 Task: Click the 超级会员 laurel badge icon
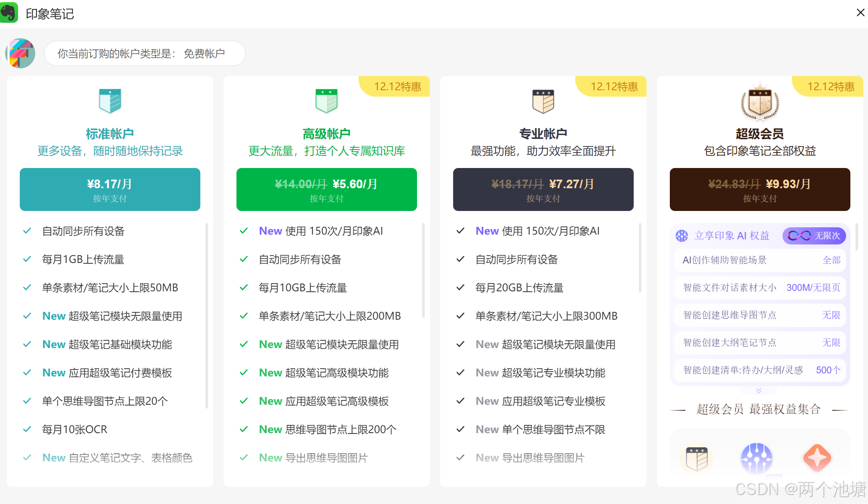click(x=760, y=103)
